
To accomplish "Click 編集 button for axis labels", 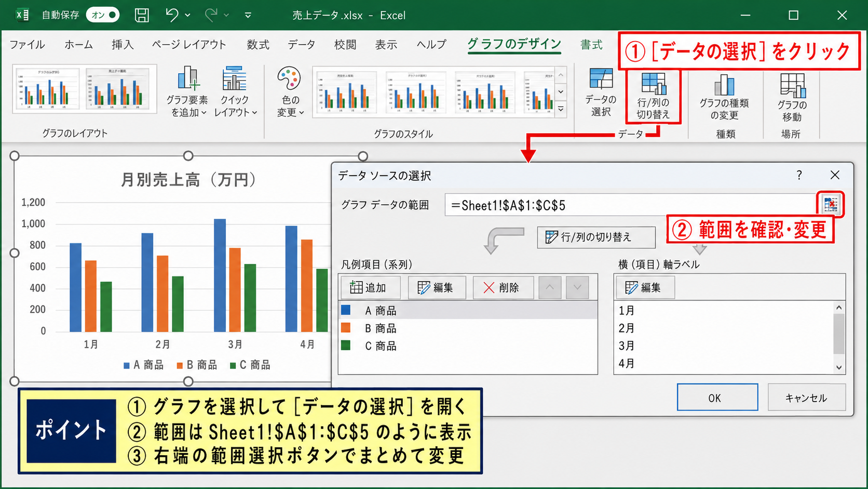I will pyautogui.click(x=645, y=287).
